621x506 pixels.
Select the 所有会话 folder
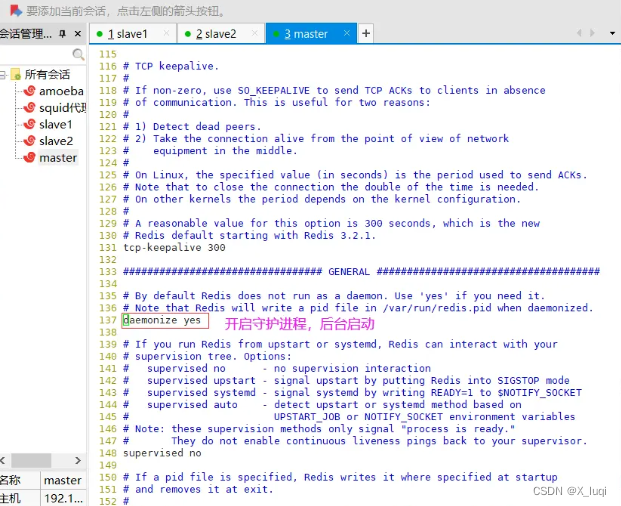[47, 74]
